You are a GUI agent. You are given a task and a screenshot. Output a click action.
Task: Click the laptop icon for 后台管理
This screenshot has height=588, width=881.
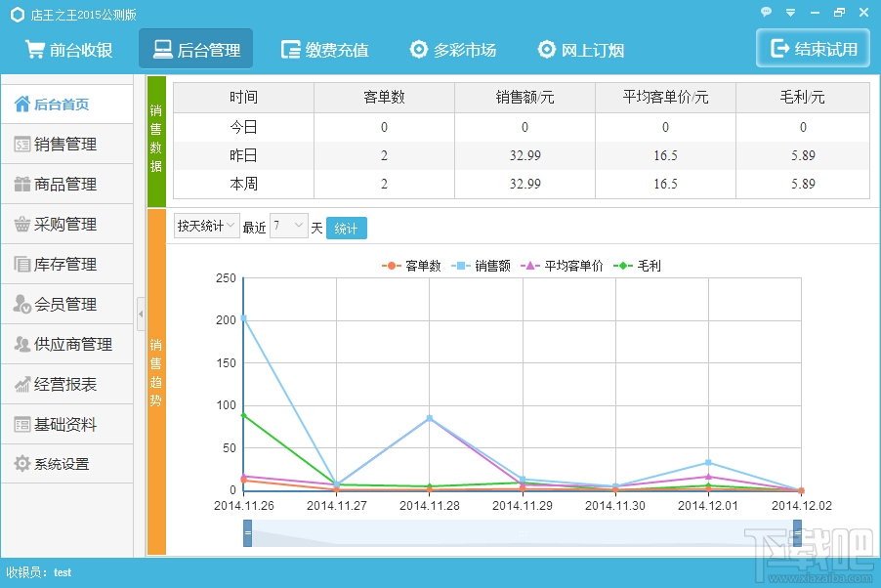click(x=163, y=50)
